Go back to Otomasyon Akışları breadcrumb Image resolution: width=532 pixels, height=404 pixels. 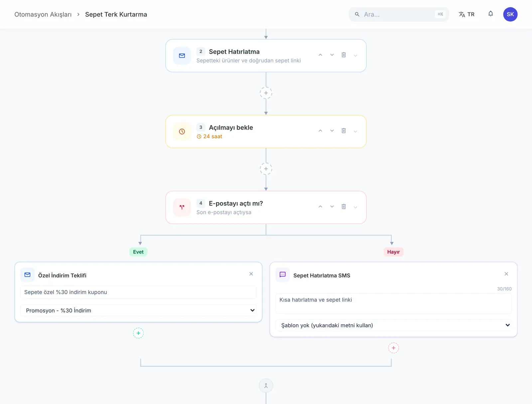pyautogui.click(x=43, y=15)
